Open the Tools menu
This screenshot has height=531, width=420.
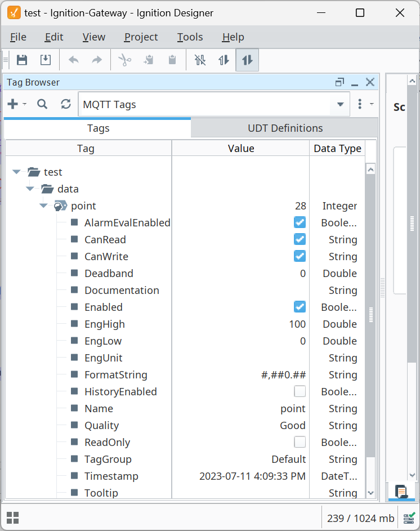(190, 37)
